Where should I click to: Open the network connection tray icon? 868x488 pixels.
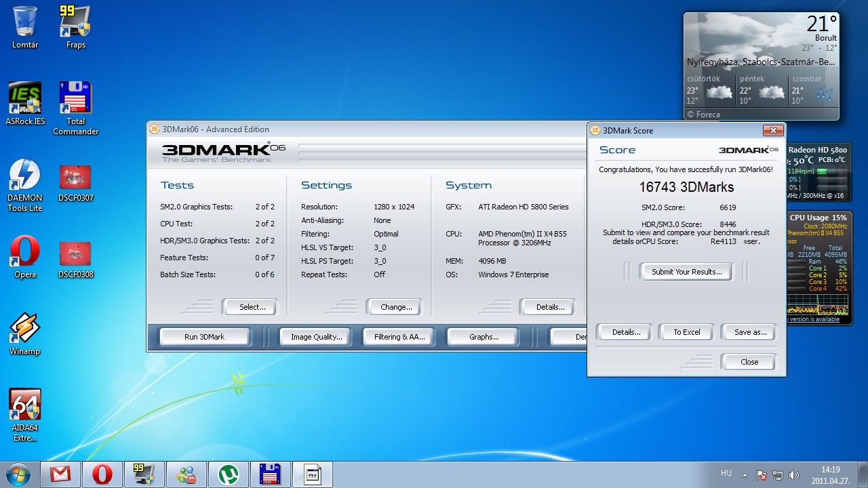pyautogui.click(x=778, y=475)
